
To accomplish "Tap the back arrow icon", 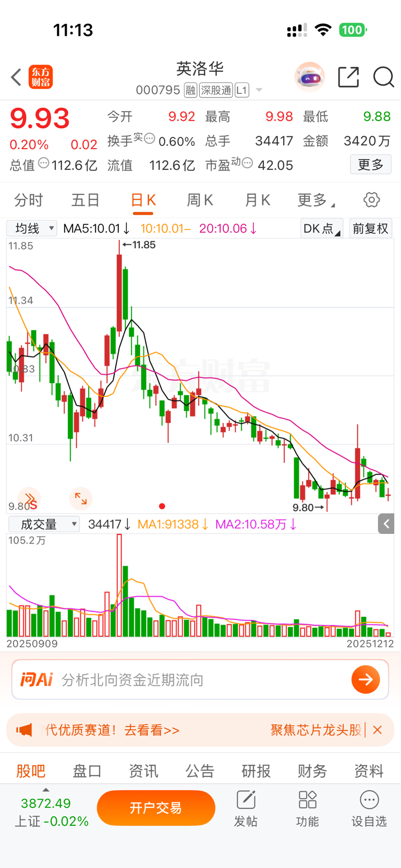I will pos(16,77).
